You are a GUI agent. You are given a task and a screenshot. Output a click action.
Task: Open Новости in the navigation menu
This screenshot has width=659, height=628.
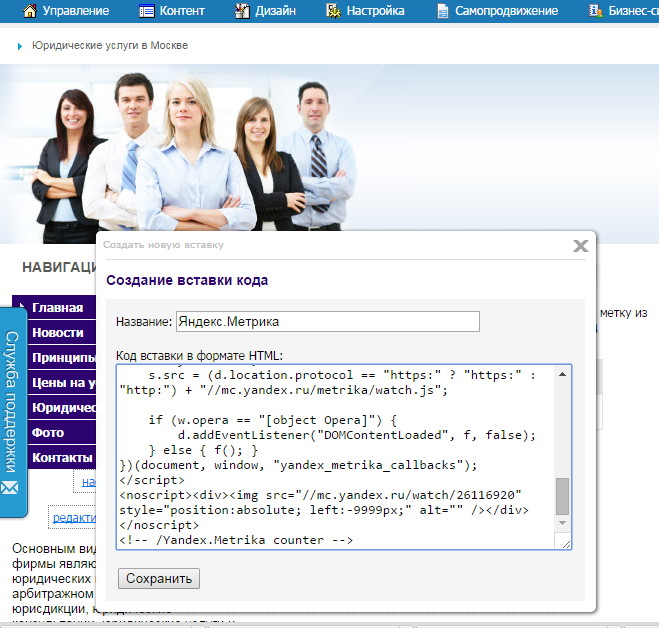[57, 333]
